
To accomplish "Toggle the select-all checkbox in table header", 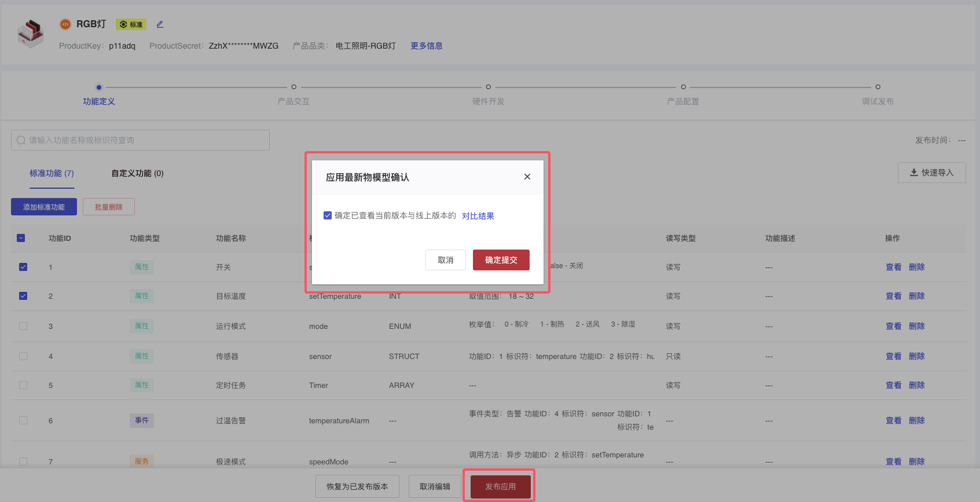I will (21, 238).
